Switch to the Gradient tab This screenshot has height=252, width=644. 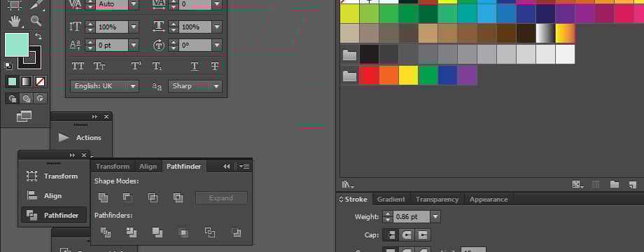(391, 199)
